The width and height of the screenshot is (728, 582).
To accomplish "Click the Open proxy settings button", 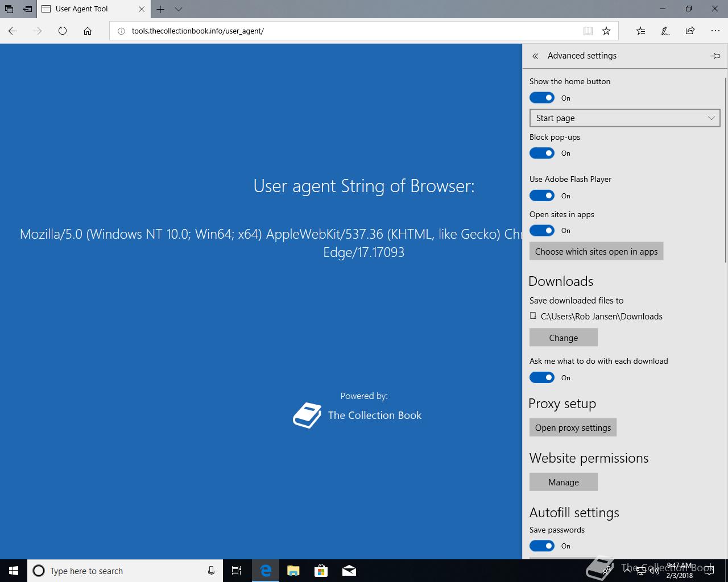I will tap(573, 427).
